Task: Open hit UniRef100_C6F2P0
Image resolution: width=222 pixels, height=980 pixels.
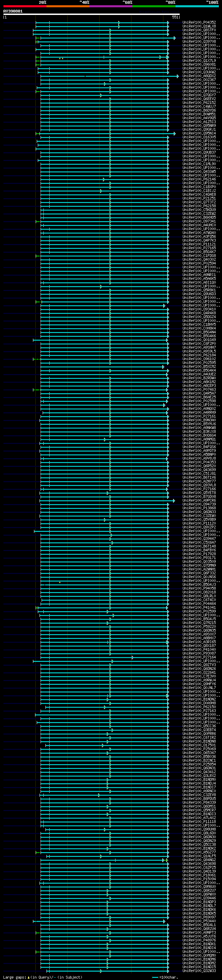Action: pos(199,343)
